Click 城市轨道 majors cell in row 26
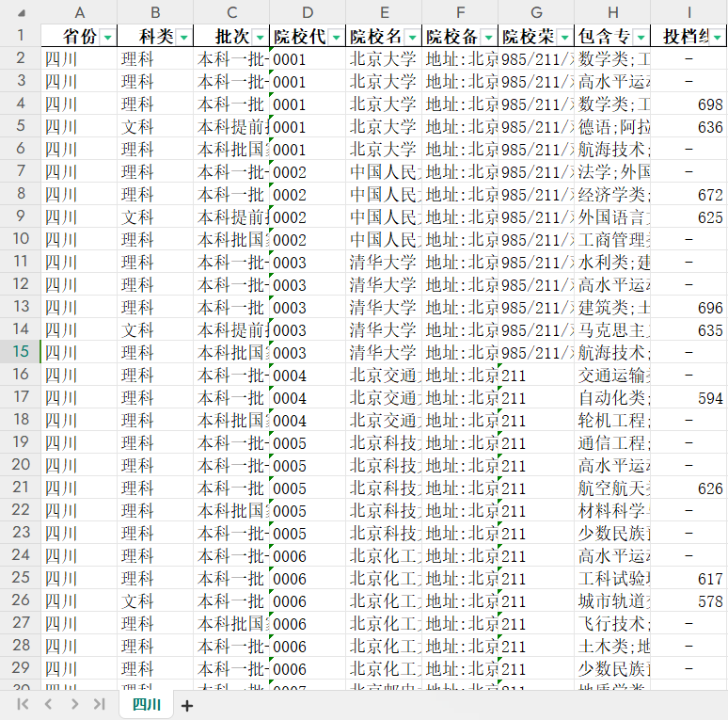The height and width of the screenshot is (720, 728). click(612, 600)
